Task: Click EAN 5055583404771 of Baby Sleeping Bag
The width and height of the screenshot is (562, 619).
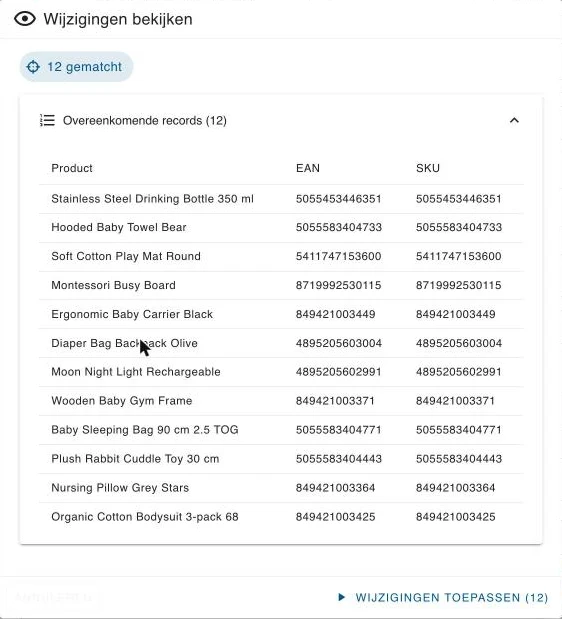Action: click(339, 430)
